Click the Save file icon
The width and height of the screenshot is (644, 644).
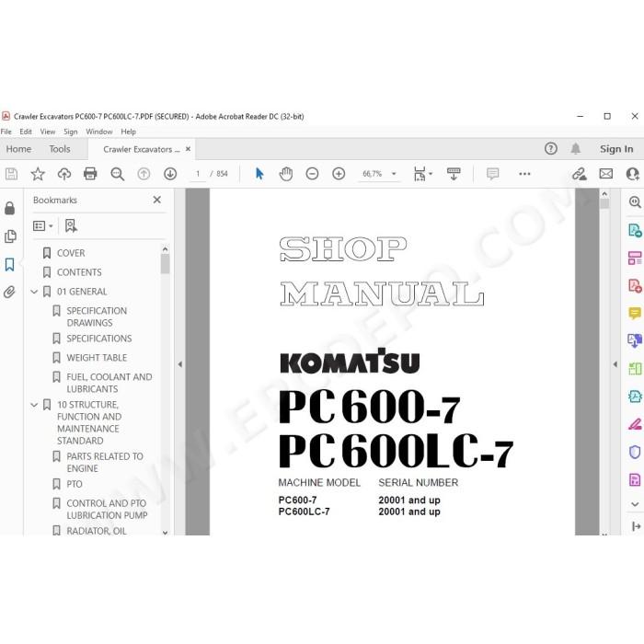pos(11,174)
